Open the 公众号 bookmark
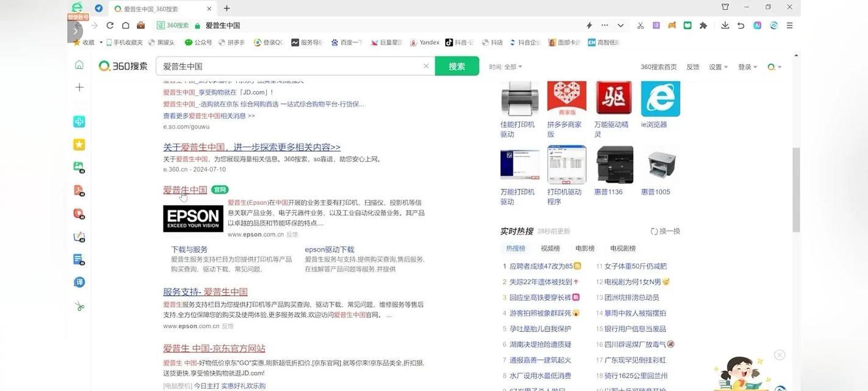Screen dimensions: 868x391 198,42
